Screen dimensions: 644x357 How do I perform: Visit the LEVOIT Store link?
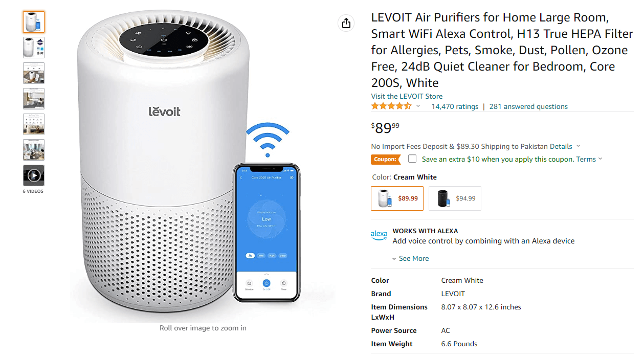tap(407, 96)
